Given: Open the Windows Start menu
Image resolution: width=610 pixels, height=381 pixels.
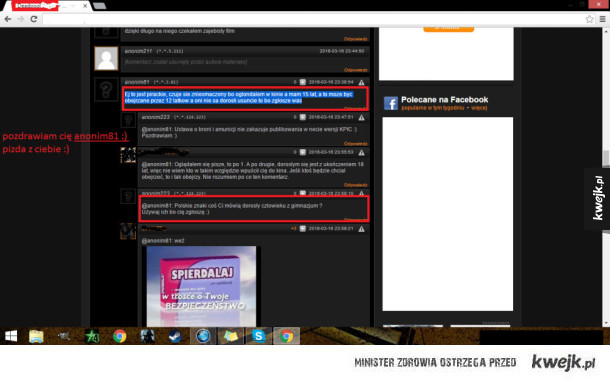Looking at the screenshot, I should (11, 336).
